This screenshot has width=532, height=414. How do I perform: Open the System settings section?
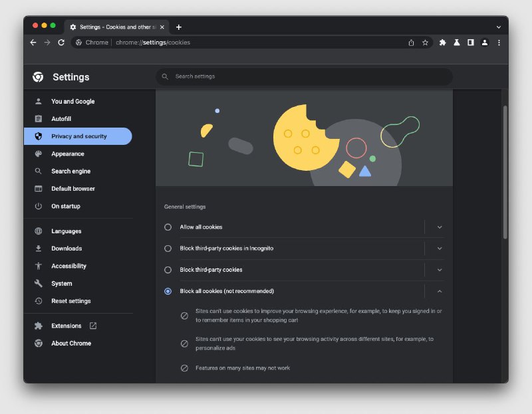[x=62, y=284]
